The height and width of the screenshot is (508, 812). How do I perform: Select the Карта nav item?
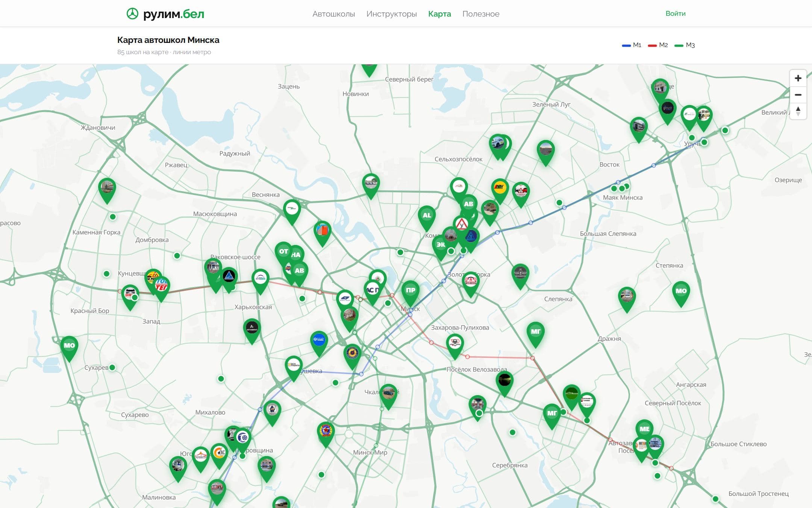click(439, 14)
